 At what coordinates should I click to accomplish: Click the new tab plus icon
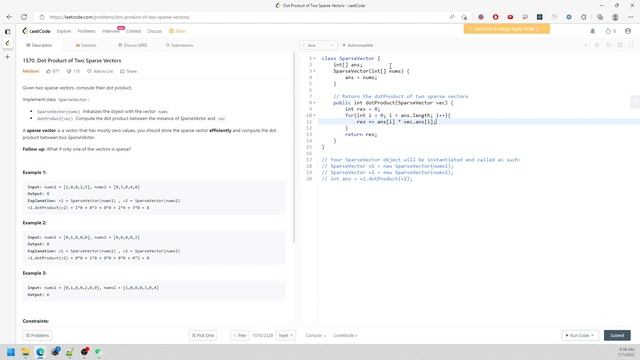point(7,57)
